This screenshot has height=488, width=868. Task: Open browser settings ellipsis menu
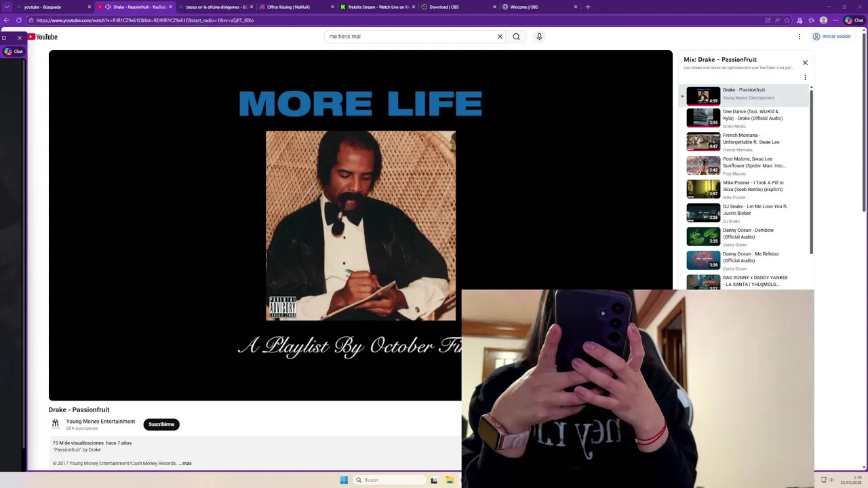[x=835, y=20]
